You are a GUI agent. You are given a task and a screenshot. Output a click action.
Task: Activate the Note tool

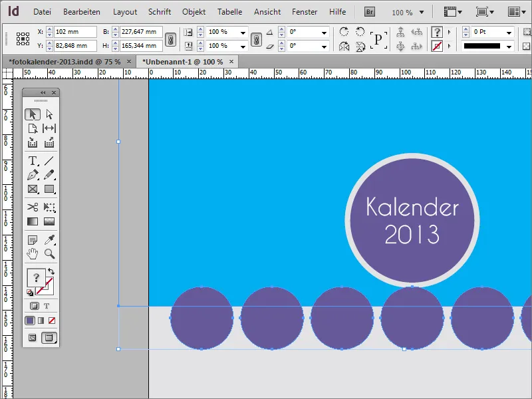coord(33,240)
